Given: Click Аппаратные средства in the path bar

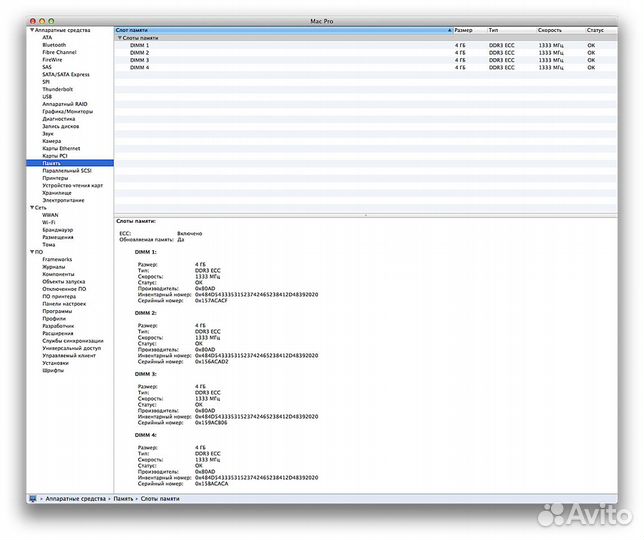Looking at the screenshot, I should click(x=75, y=499).
